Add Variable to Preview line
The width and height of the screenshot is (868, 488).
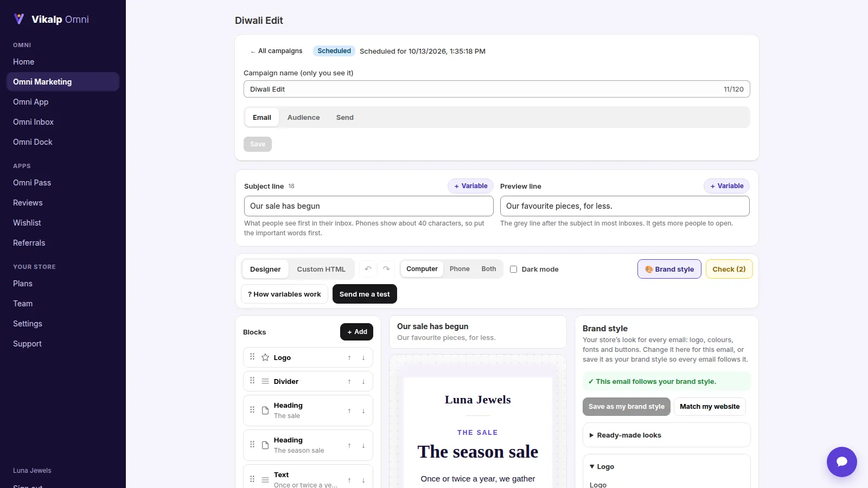tap(727, 186)
